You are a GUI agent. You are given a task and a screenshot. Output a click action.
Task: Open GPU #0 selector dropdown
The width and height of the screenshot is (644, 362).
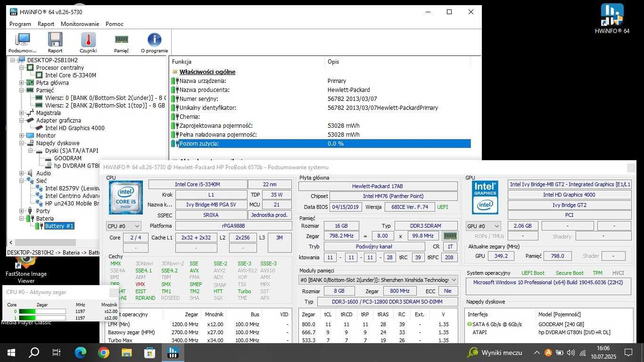[x=483, y=226]
